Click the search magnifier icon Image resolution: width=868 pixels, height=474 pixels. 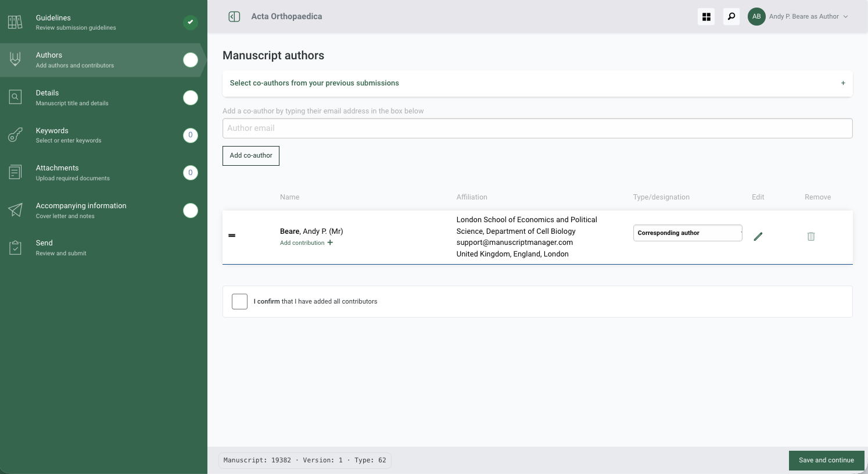point(731,17)
